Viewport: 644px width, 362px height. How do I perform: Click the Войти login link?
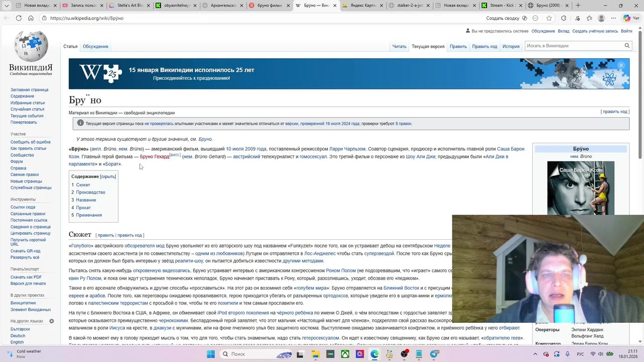coord(626,31)
